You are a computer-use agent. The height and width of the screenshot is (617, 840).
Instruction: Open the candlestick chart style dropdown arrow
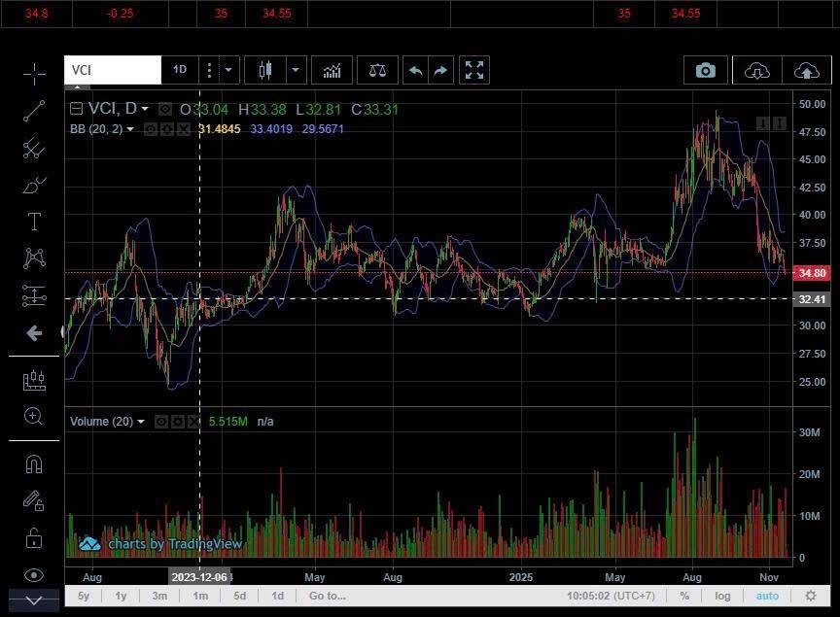tap(296, 70)
